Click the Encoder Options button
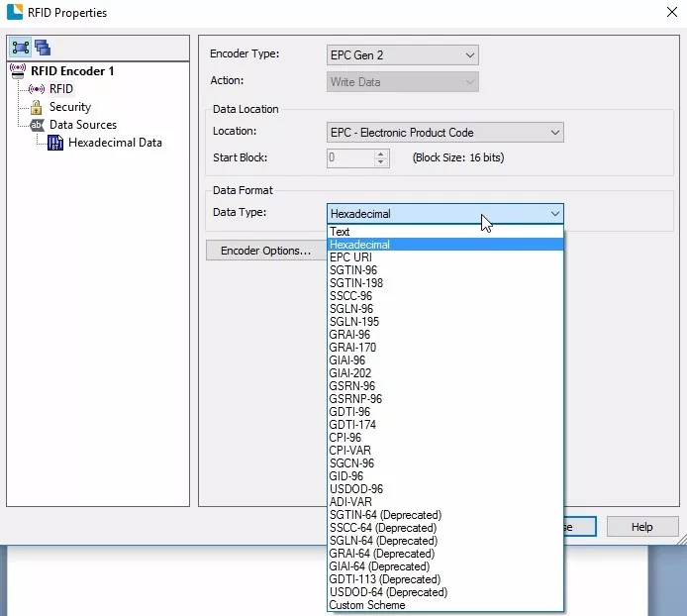687x616 pixels. click(x=264, y=251)
